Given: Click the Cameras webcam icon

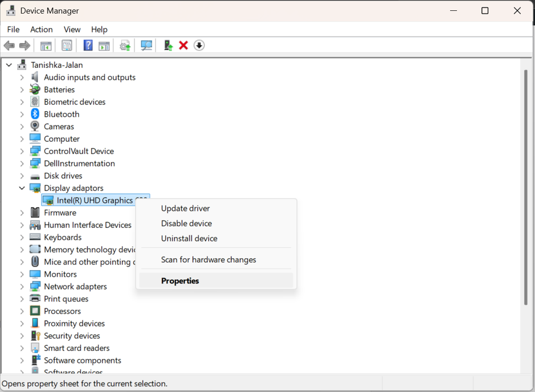Looking at the screenshot, I should pos(35,126).
